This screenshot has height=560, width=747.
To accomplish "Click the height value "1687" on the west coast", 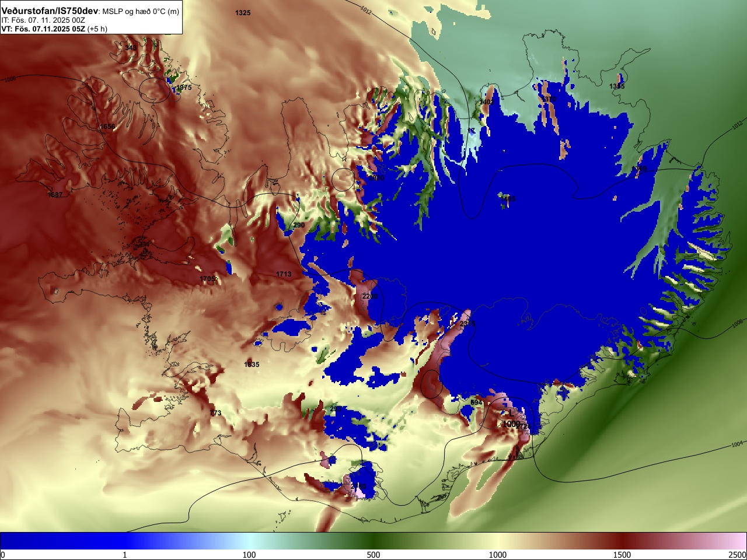I will pos(55,195).
